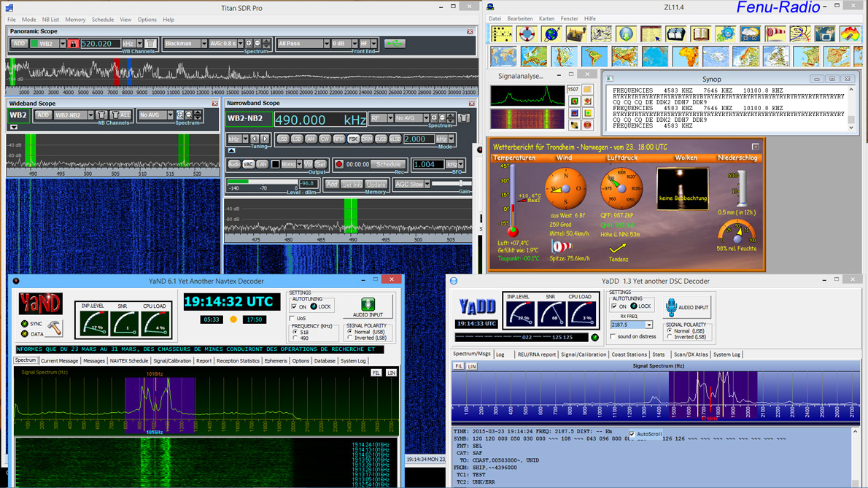
Task: Open the Memory menu in Titan SDR Pro
Action: (x=75, y=20)
